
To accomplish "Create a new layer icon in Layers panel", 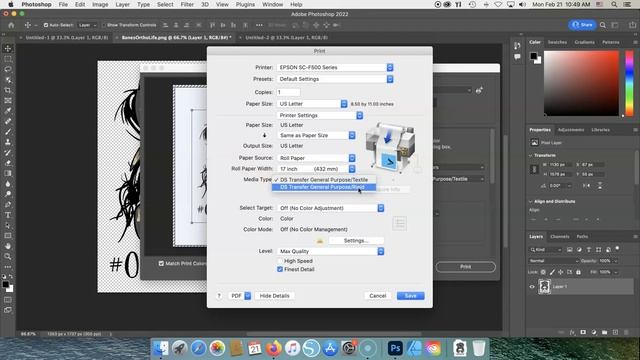I will [616, 333].
